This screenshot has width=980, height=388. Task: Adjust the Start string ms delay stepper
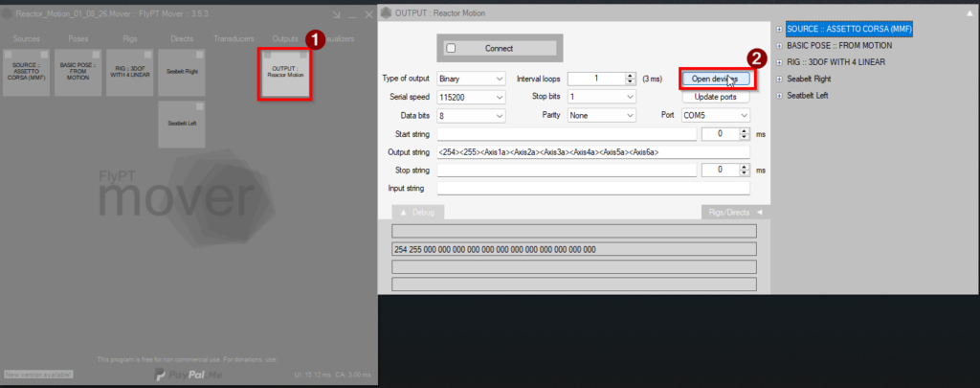point(744,134)
